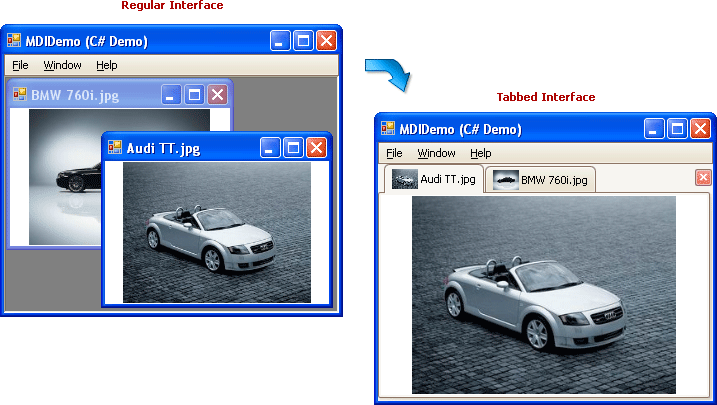
Task: Minimize the BMW 760i.jpg child window
Action: (x=171, y=95)
